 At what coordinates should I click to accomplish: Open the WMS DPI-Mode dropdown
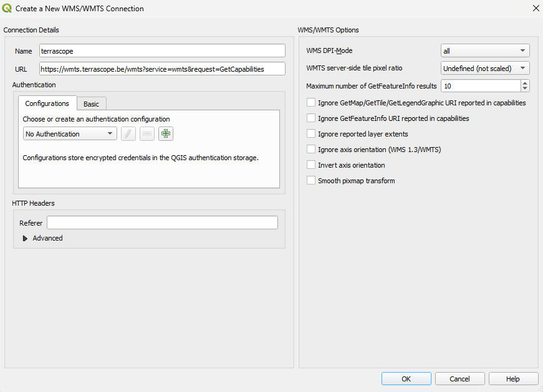[485, 51]
